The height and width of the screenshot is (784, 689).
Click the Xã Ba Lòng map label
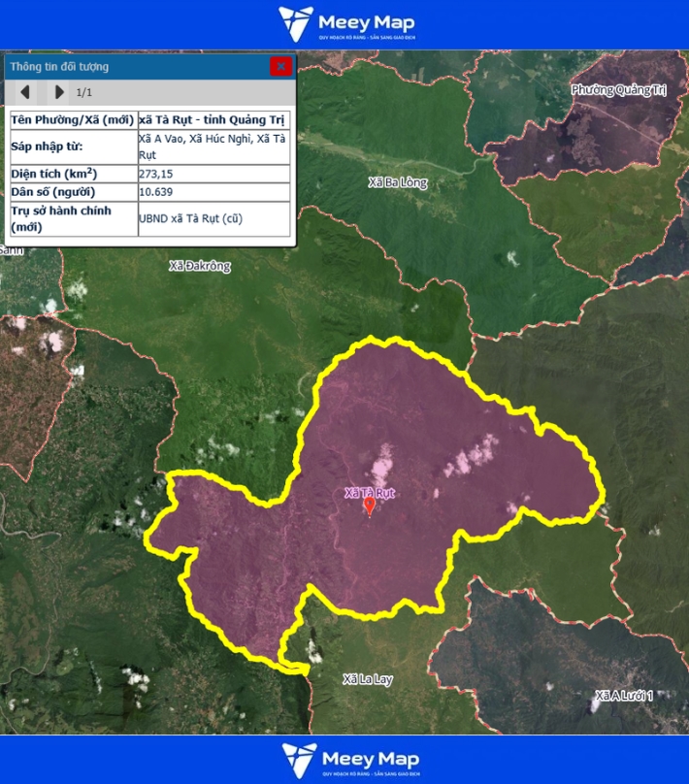[x=398, y=182]
